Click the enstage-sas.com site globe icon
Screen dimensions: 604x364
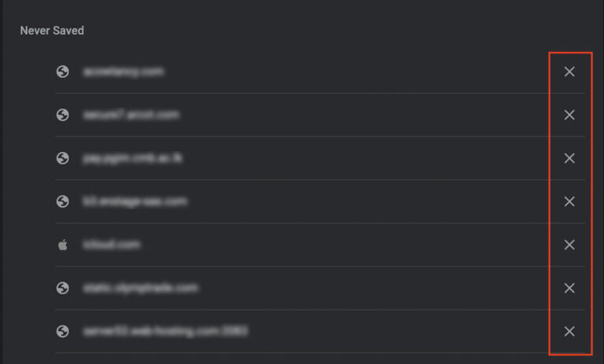(x=63, y=201)
